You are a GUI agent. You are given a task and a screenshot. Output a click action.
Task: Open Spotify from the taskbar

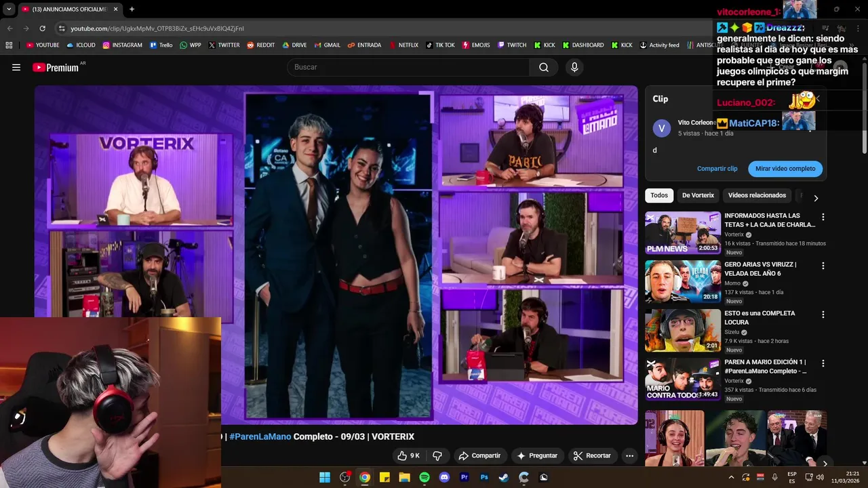(x=425, y=477)
